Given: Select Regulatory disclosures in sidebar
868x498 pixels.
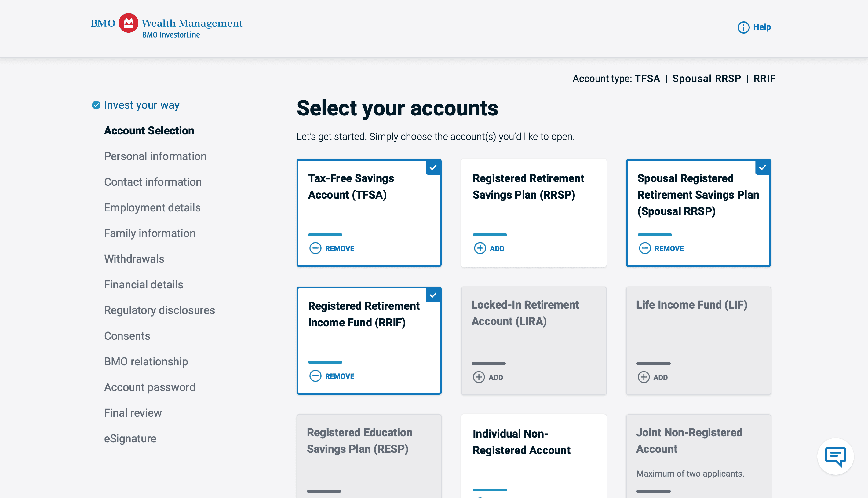Looking at the screenshot, I should (160, 310).
